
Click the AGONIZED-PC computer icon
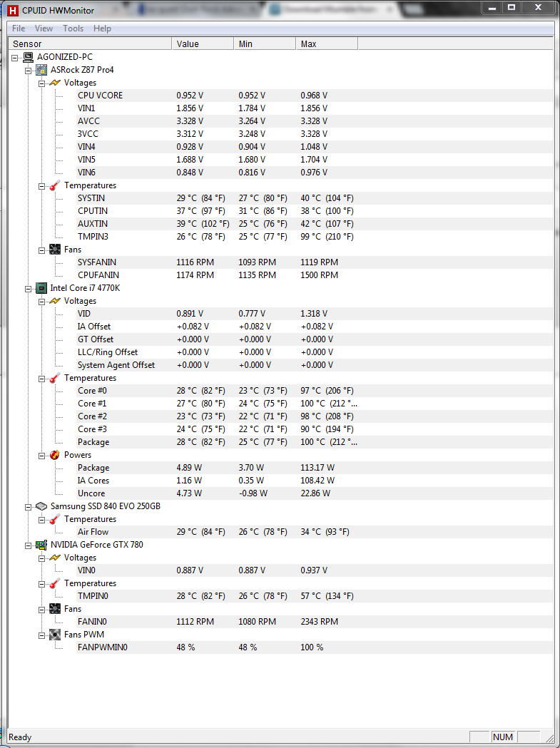point(29,57)
